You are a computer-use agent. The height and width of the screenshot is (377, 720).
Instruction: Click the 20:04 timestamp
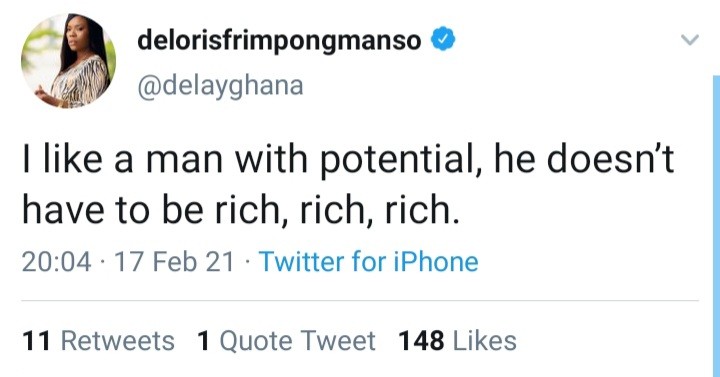(56, 262)
